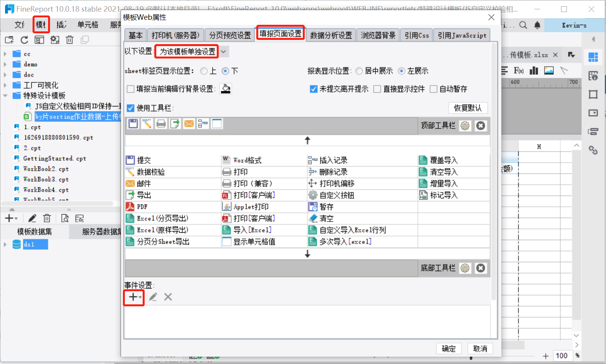Switch to 引用Css tab
The height and width of the screenshot is (364, 606).
(417, 35)
